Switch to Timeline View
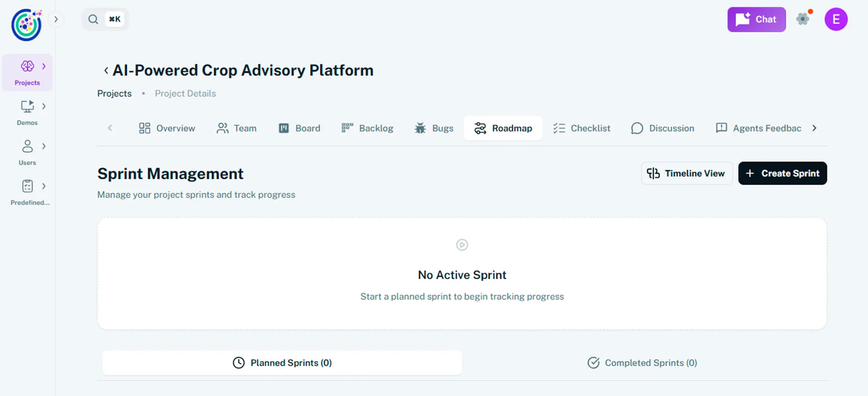The image size is (868, 396). tap(686, 173)
